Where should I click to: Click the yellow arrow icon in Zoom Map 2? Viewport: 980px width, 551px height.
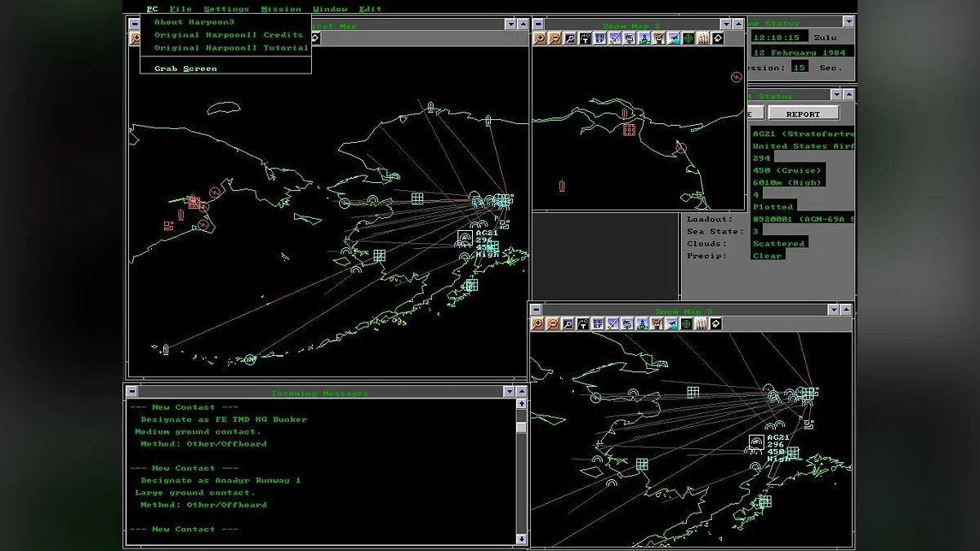pyautogui.click(x=718, y=38)
